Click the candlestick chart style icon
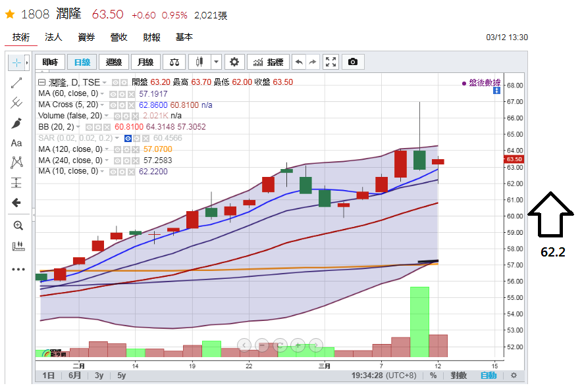 click(199, 62)
